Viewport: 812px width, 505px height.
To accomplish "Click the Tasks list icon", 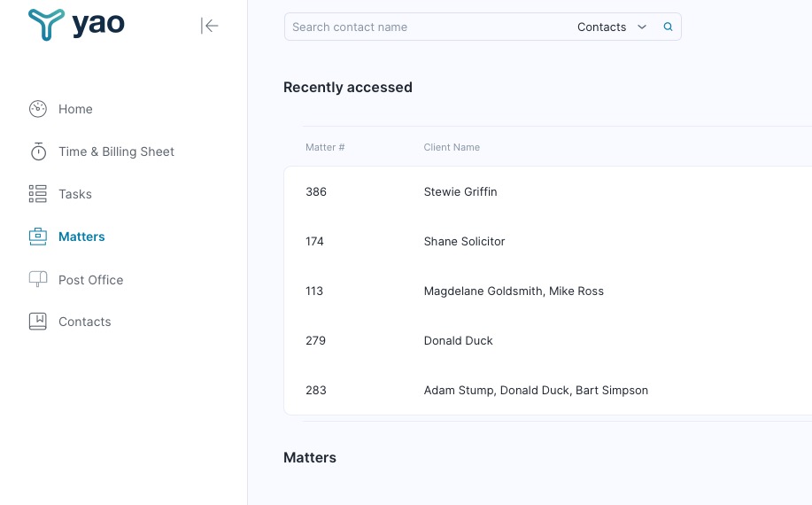I will point(38,194).
